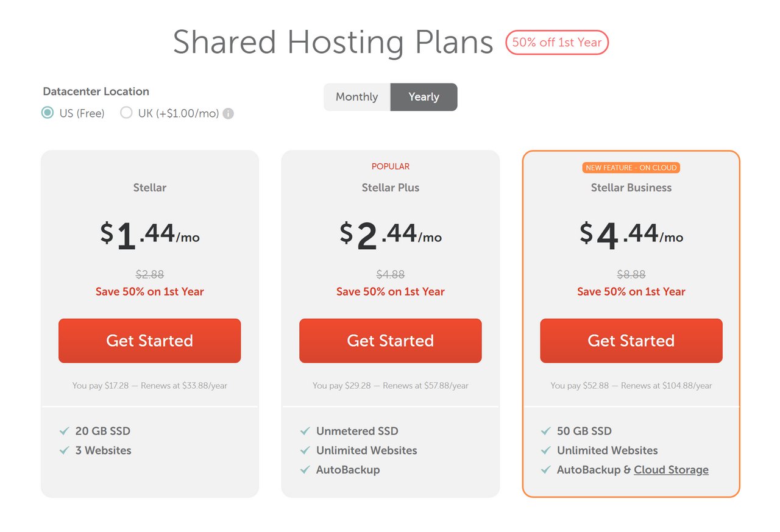
Task: Click Get Started on Stellar Plus
Action: 390,341
